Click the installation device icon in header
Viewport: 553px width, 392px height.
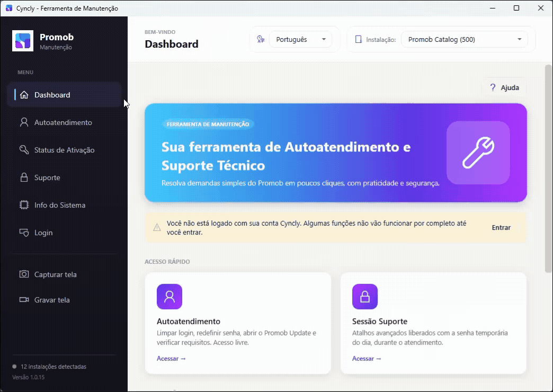point(358,40)
